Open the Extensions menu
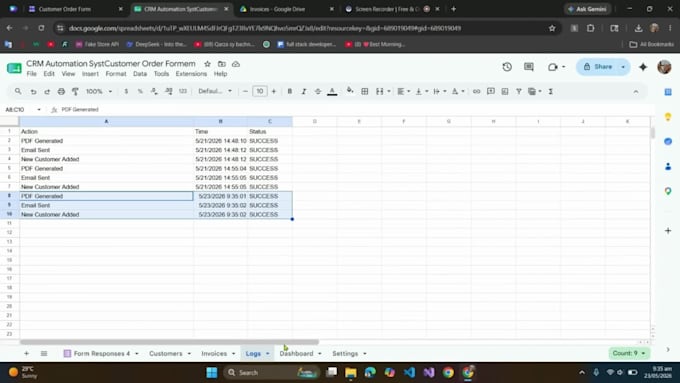This screenshot has width=680, height=383. coord(191,74)
